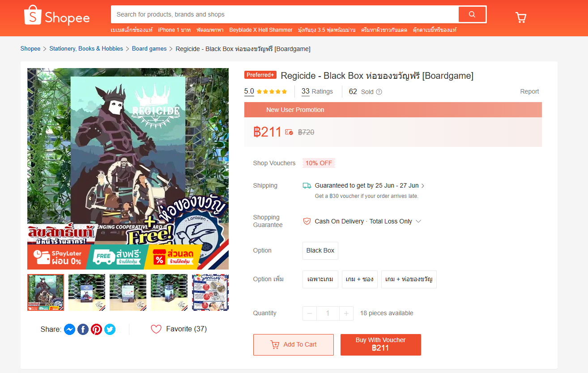The height and width of the screenshot is (373, 588).
Task: Click the Favorite heart icon
Action: pos(156,329)
